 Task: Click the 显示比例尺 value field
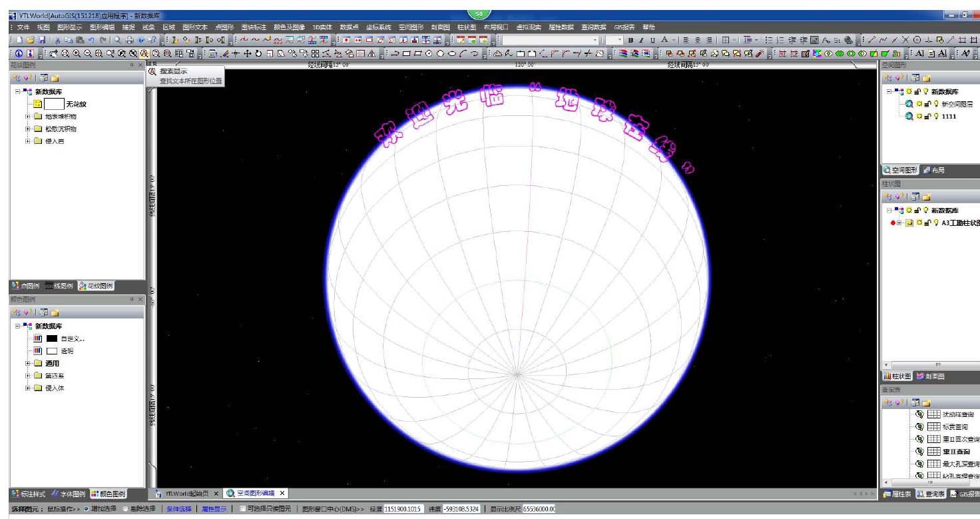[539, 509]
